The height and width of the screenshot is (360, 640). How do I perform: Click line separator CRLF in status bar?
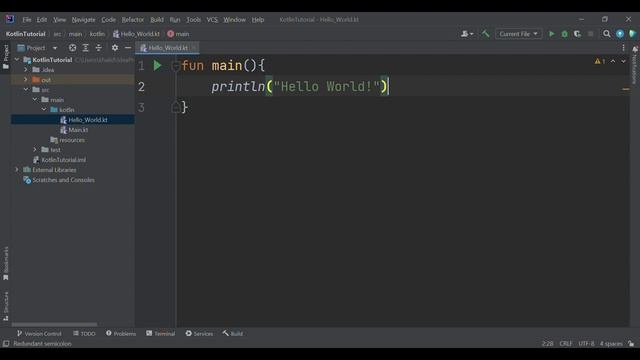[566, 344]
